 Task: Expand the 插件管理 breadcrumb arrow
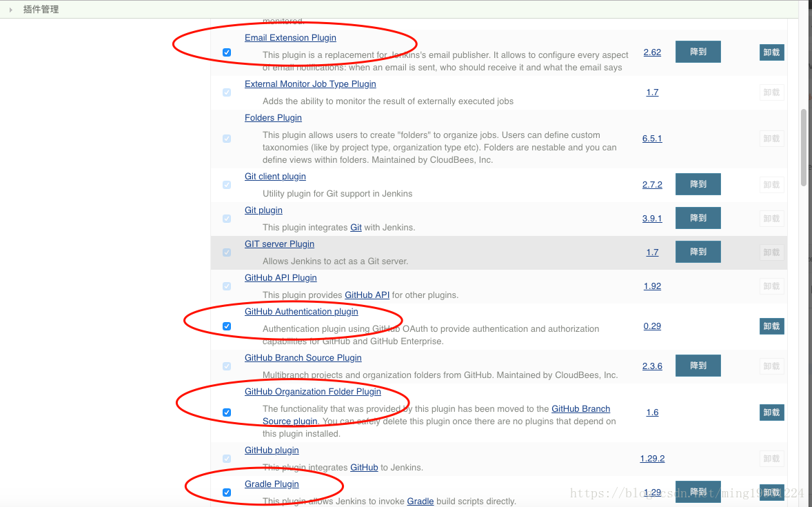(x=11, y=10)
